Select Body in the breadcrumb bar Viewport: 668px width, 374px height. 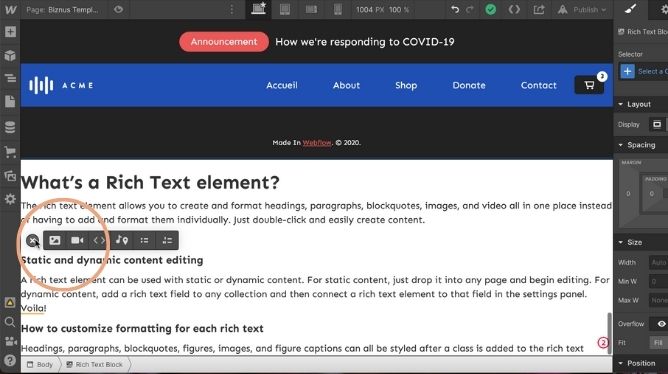click(40, 365)
